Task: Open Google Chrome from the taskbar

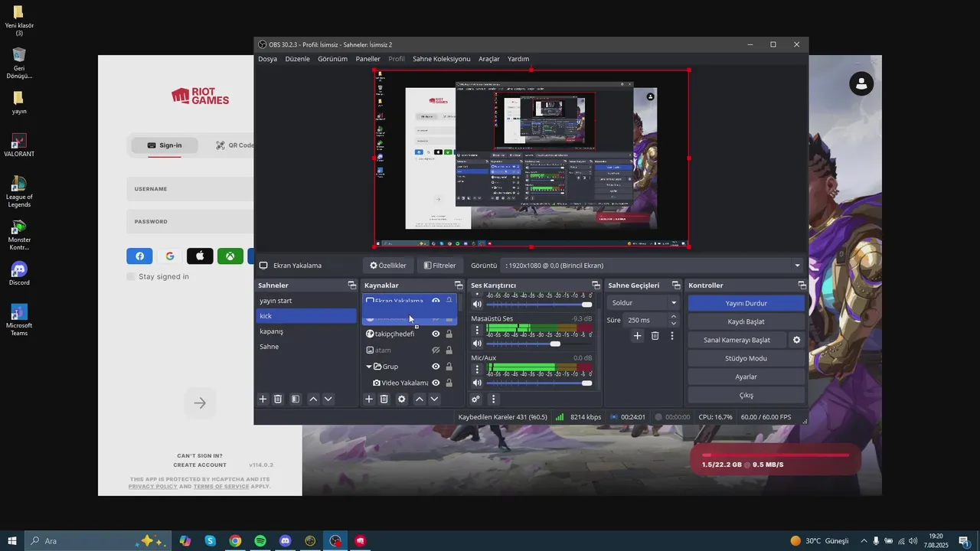Action: click(235, 541)
